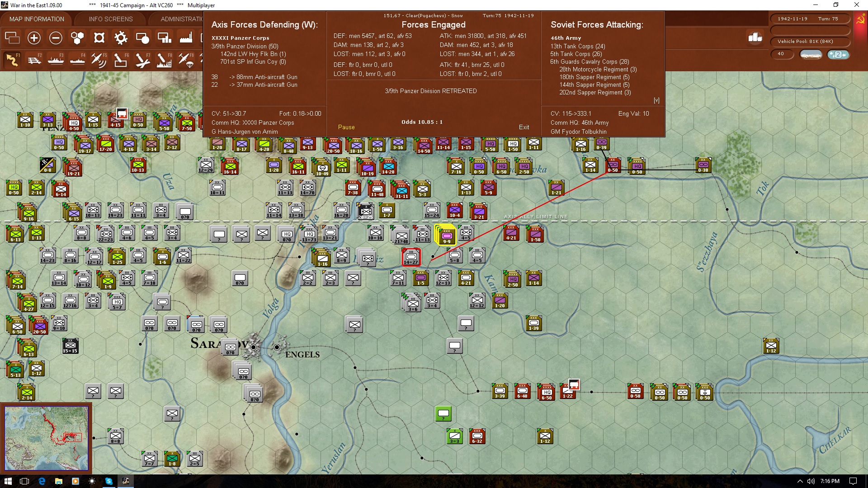
Task: Select the black 15=15 unit counter
Action: (x=70, y=346)
